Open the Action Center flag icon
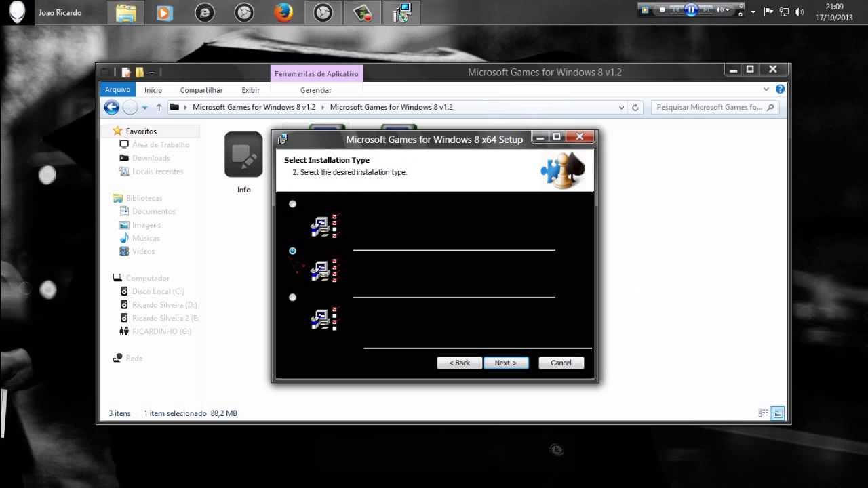Screen dimensions: 868x488 point(768,12)
